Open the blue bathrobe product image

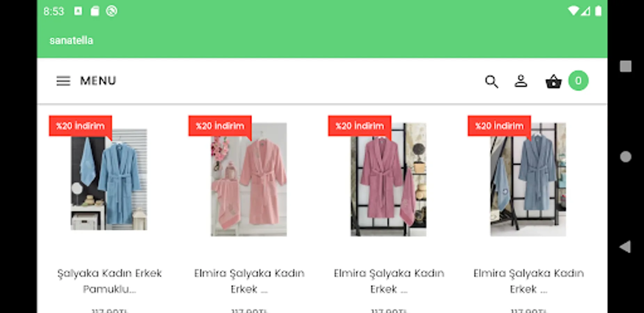(109, 179)
